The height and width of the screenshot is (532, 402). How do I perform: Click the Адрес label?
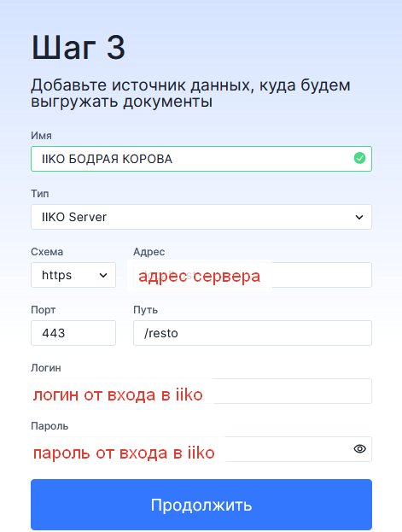149,252
